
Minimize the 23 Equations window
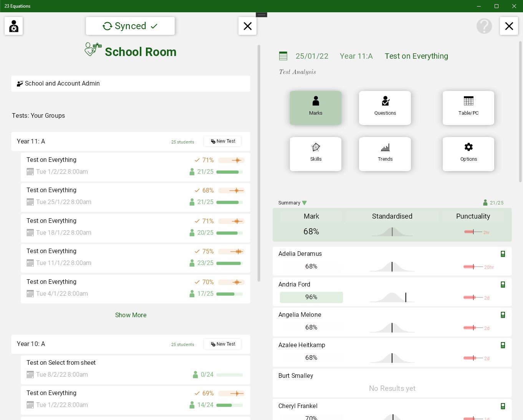479,6
